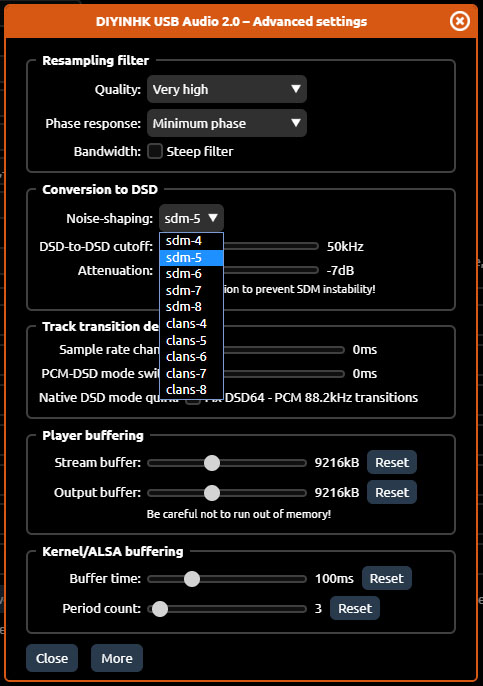Click the Stream buffer slider handle
The width and height of the screenshot is (483, 686).
tap(212, 463)
